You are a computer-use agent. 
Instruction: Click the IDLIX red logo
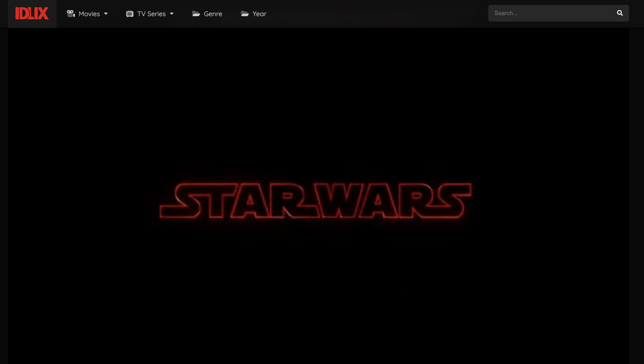tap(32, 14)
